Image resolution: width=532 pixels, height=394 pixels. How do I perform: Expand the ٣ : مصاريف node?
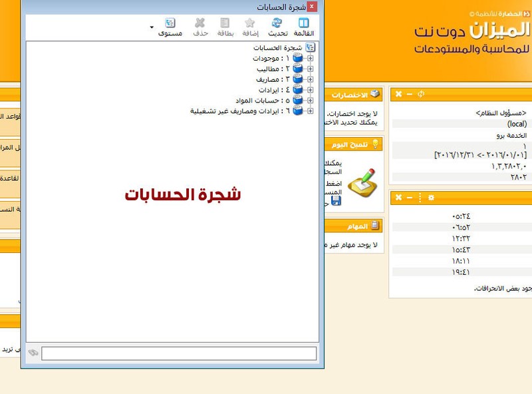coord(310,79)
